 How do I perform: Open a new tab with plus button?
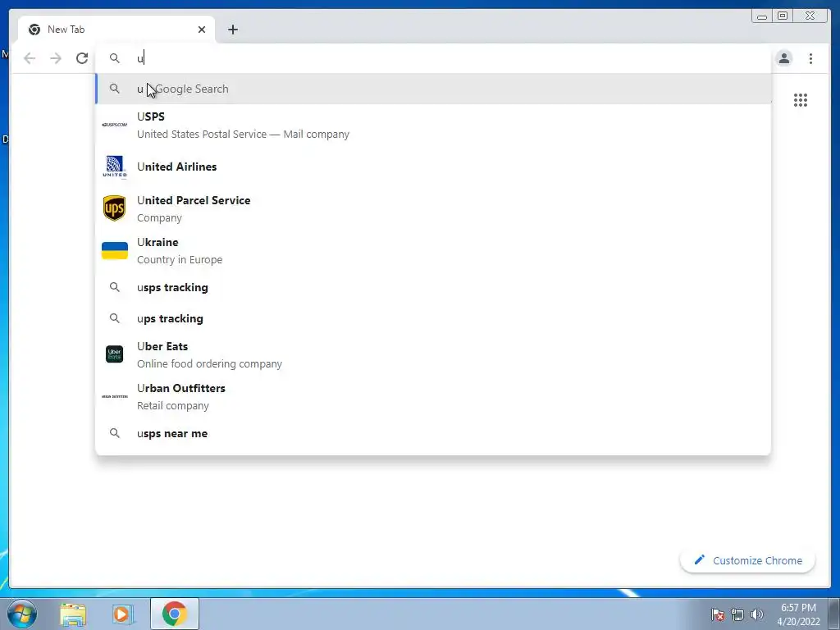(x=232, y=30)
